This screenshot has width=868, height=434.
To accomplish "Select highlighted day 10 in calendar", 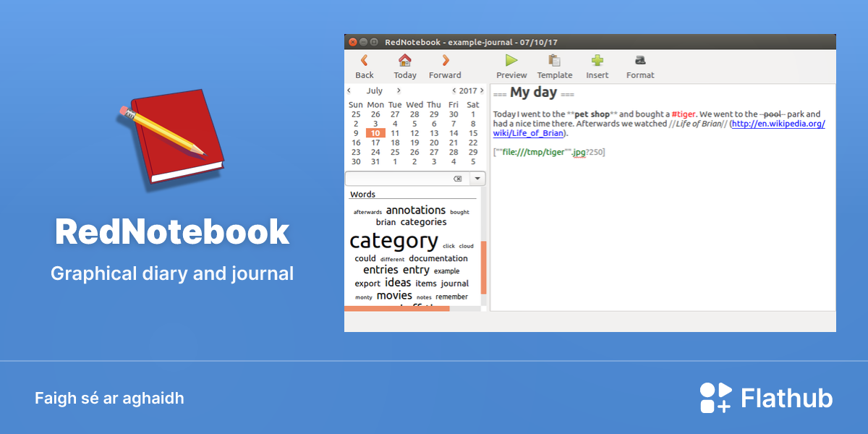I will [375, 133].
